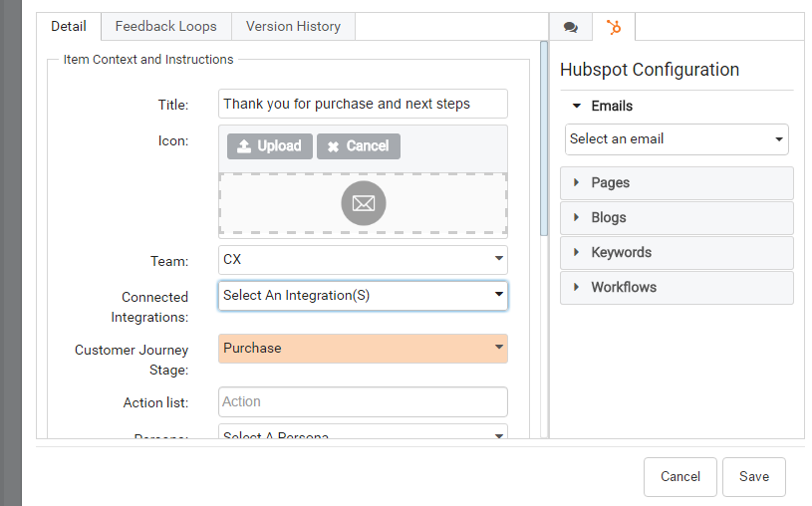
Task: Open the Customer Journey Stage Purchase dropdown
Action: pyautogui.click(x=363, y=349)
